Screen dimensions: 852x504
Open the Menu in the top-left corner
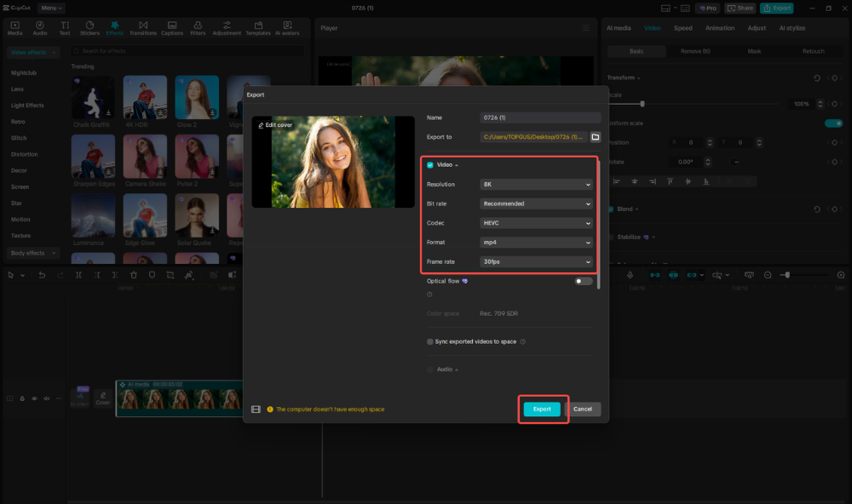[50, 8]
